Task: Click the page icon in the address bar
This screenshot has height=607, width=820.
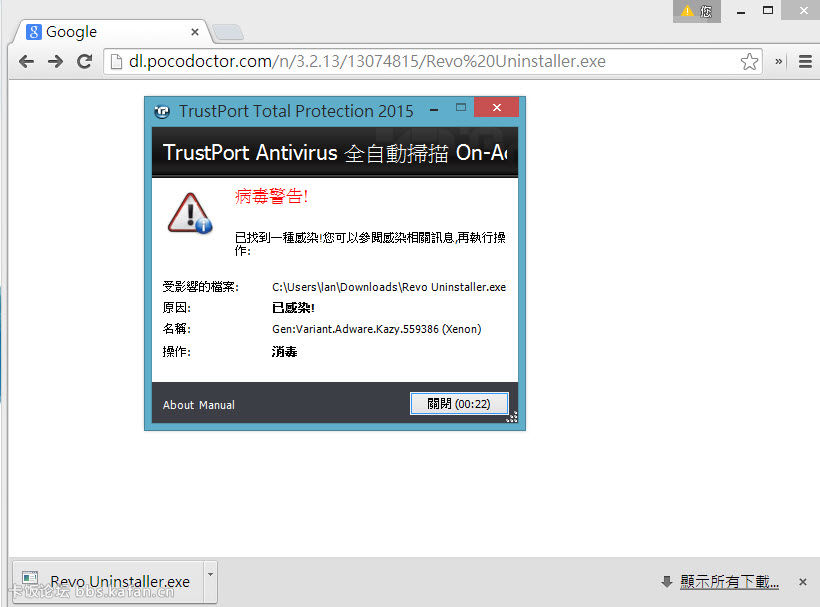Action: coord(117,62)
